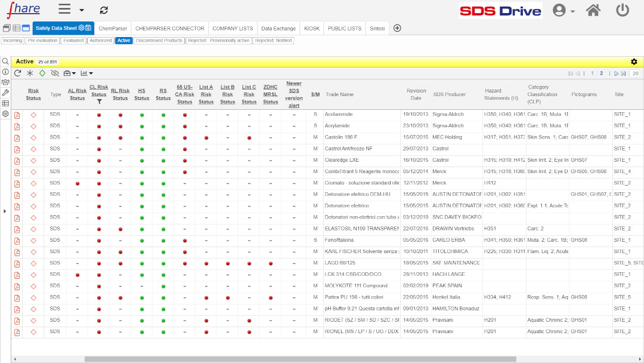Open the chart dropdown in the toolbar
This screenshot has width=644, height=363.
pyautogui.click(x=91, y=73)
